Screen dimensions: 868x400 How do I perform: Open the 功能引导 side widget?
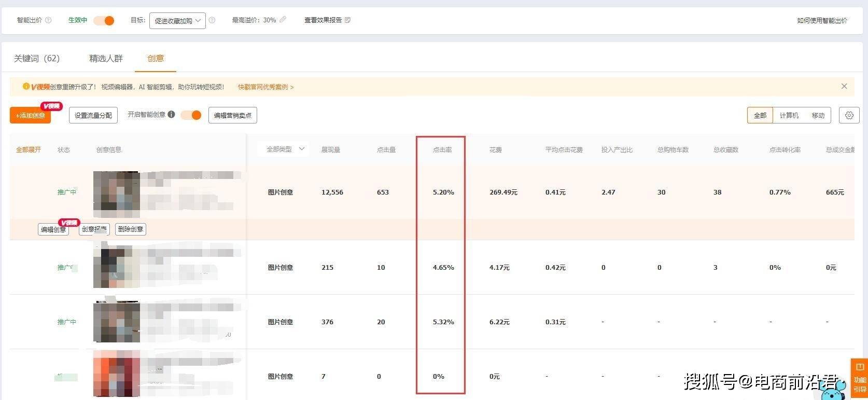coord(859,379)
